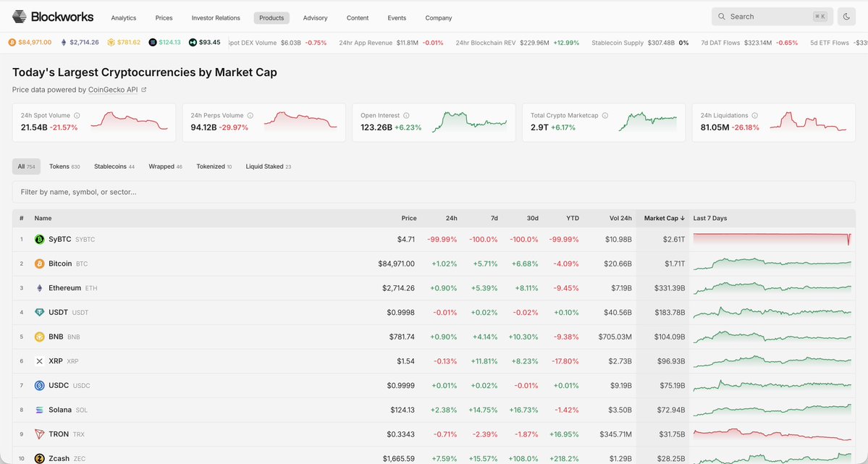This screenshot has height=464, width=868.
Task: Click the TRON coin icon in the table
Action: coord(39,434)
